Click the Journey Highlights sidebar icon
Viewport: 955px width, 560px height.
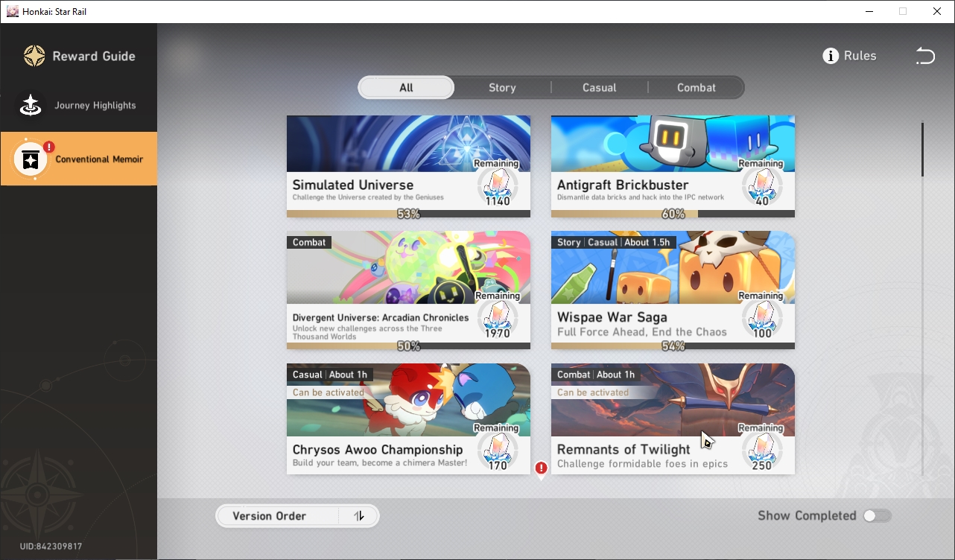click(31, 105)
